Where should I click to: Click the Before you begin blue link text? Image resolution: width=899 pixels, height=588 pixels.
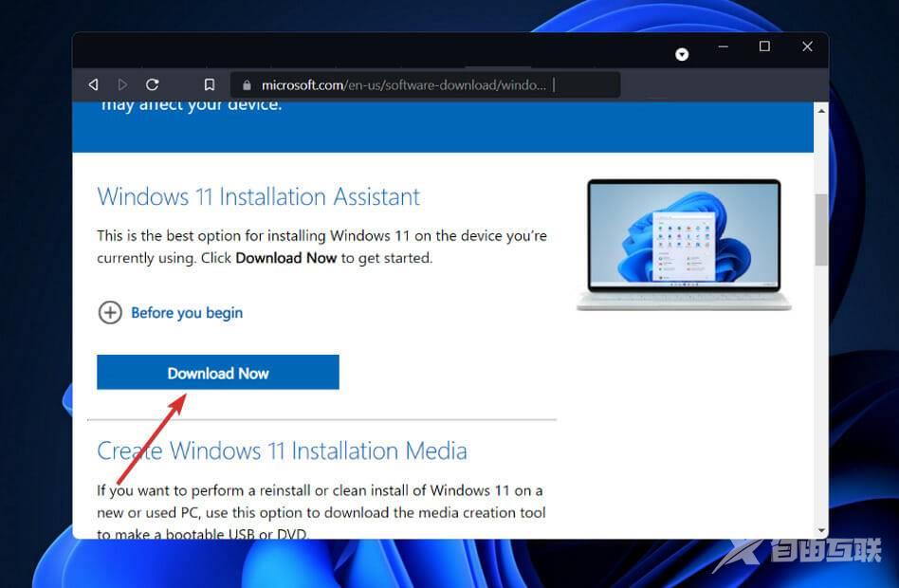point(186,313)
